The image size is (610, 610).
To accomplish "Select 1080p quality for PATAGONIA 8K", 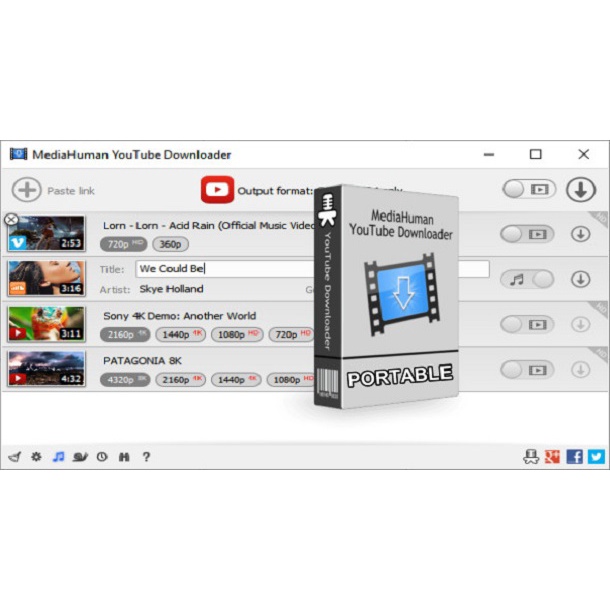I will tap(291, 380).
